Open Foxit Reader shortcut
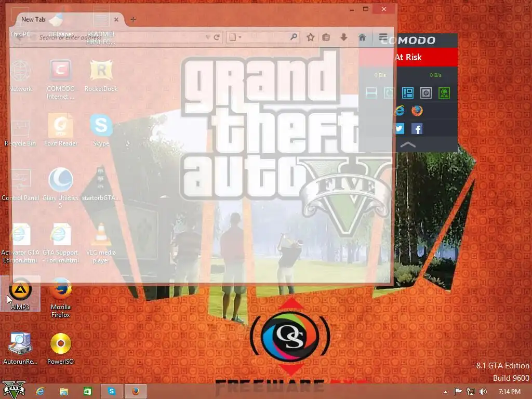 pos(61,130)
